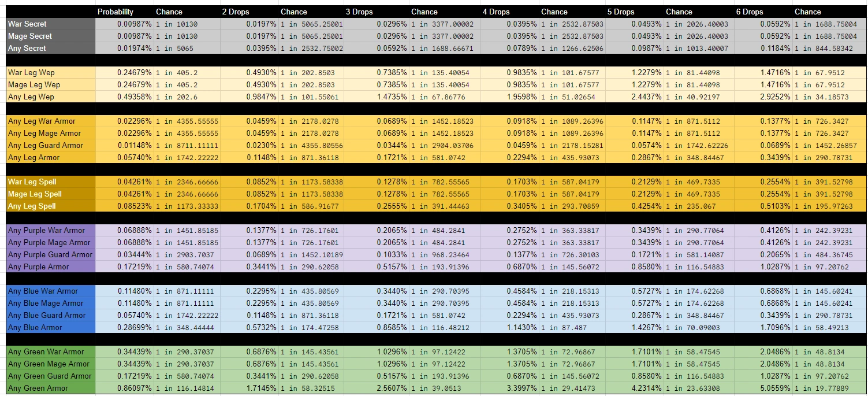868x396 pixels.
Task: Select the War Secret row label
Action: 28,24
